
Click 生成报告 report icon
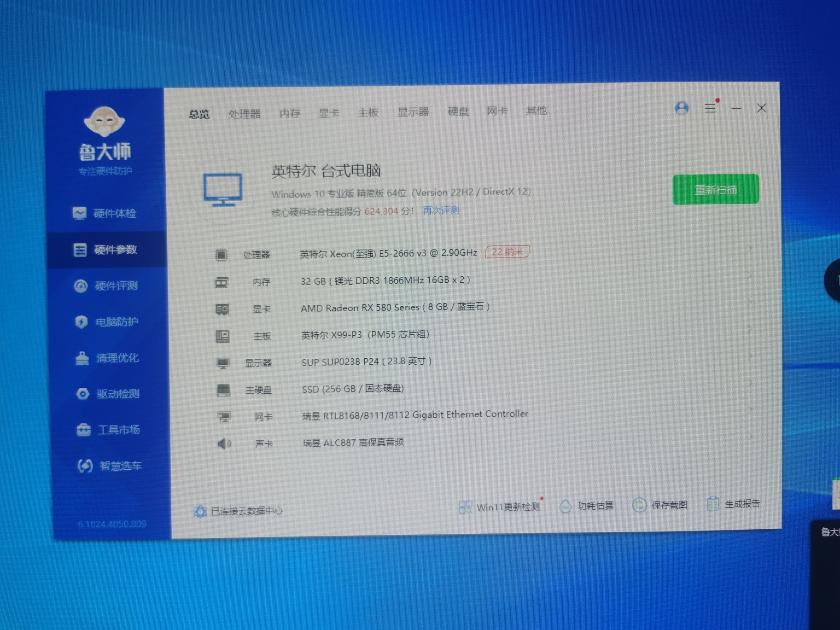[x=734, y=504]
